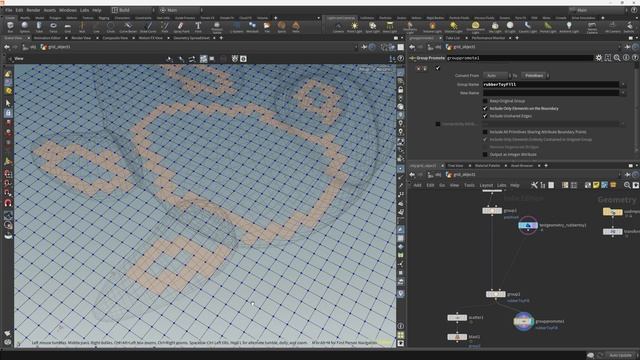Add an Area Light from shelf
This screenshot has width=640, height=360.
[x=390, y=27]
